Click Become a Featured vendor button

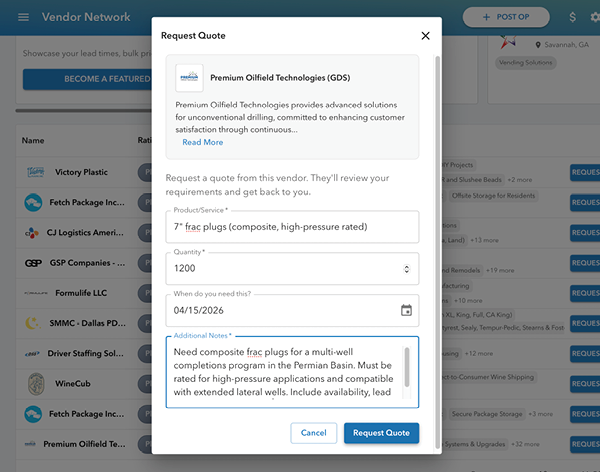87,79
